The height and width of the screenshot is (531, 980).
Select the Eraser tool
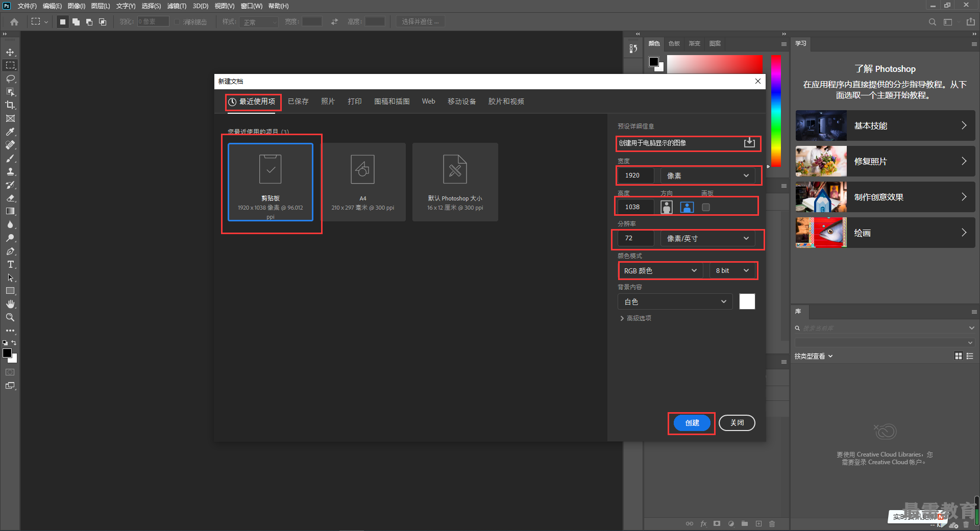tap(10, 198)
